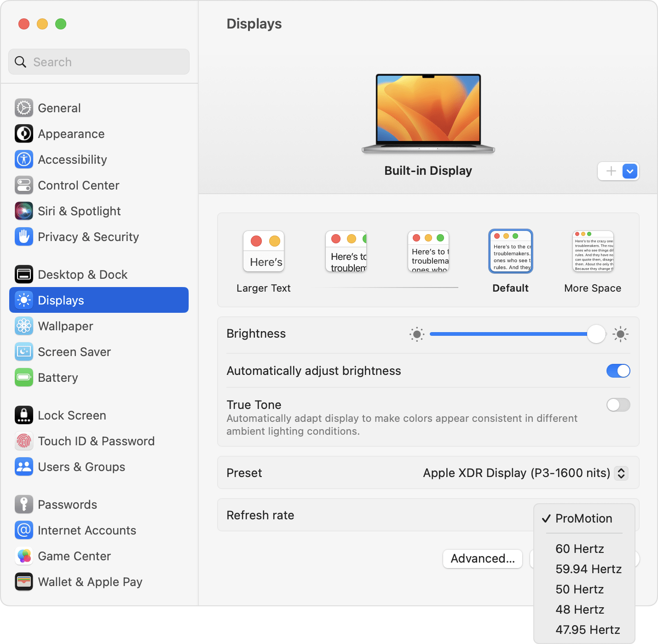Click the Screen Saver sidebar icon

pyautogui.click(x=23, y=351)
